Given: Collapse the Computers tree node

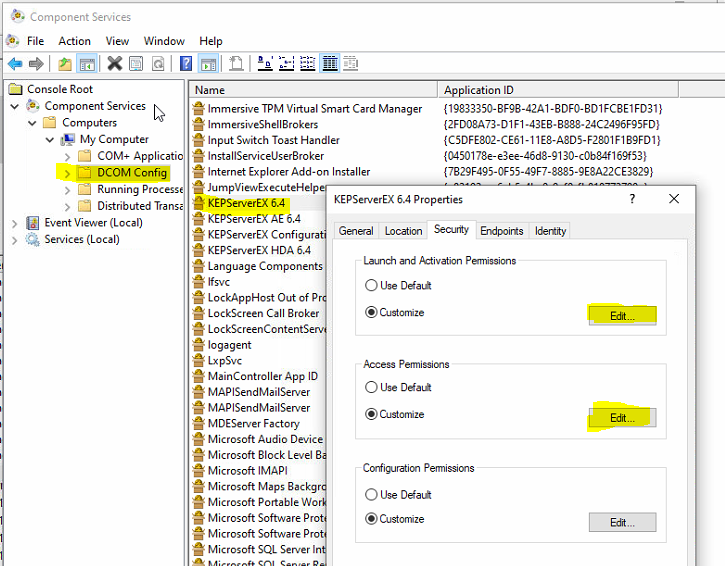Looking at the screenshot, I should (x=32, y=123).
